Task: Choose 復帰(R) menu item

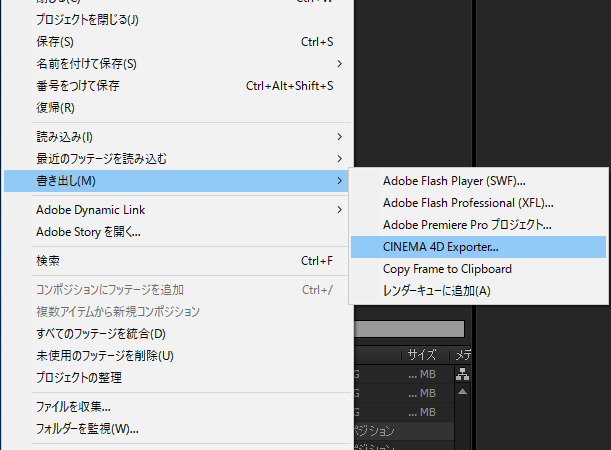Action: coord(176,108)
